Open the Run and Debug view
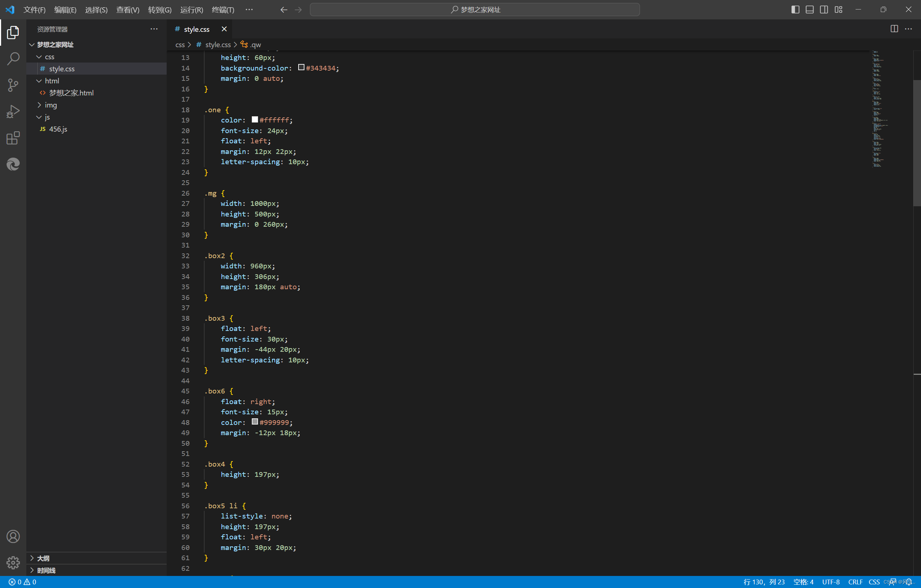The height and width of the screenshot is (588, 921). coord(13,111)
